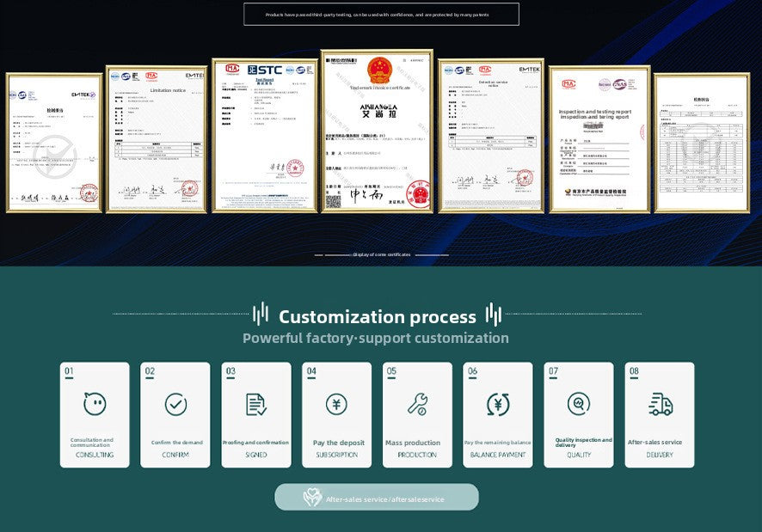Click the third-party testing banner text box
The image size is (762, 532).
click(381, 15)
